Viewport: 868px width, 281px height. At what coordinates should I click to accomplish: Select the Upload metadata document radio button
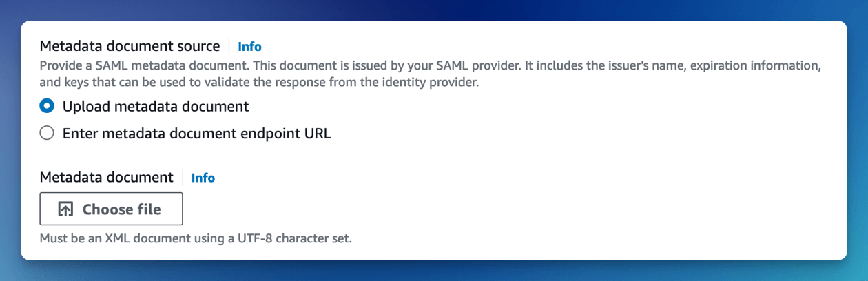tap(47, 106)
